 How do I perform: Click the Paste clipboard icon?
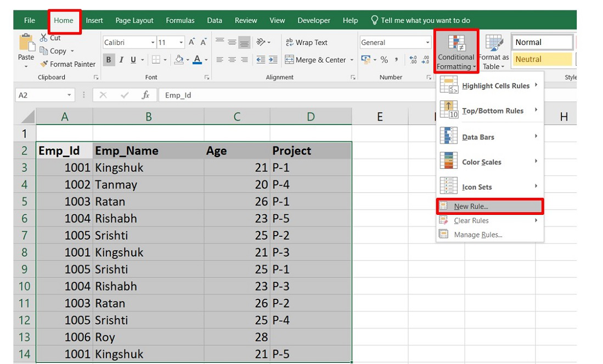click(x=26, y=42)
